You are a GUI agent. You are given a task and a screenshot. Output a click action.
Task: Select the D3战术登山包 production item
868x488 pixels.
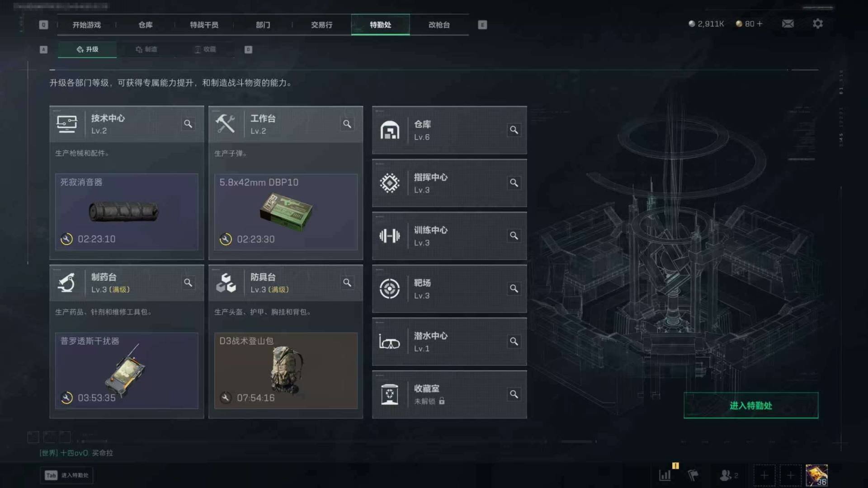tap(286, 371)
